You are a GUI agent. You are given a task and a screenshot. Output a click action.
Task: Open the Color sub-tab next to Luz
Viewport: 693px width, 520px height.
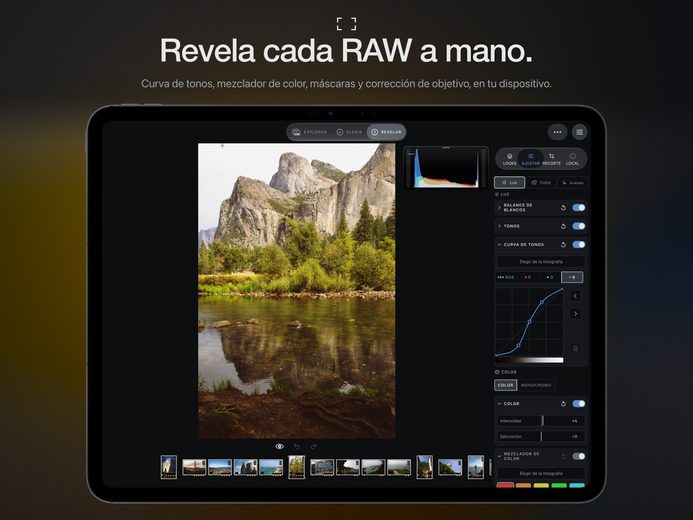(541, 182)
